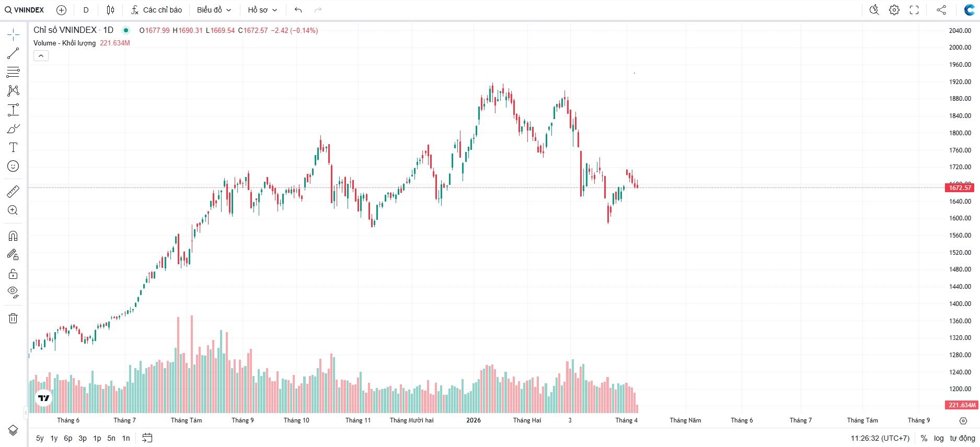Toggle log scale
The height and width of the screenshot is (447, 980).
(x=939, y=438)
